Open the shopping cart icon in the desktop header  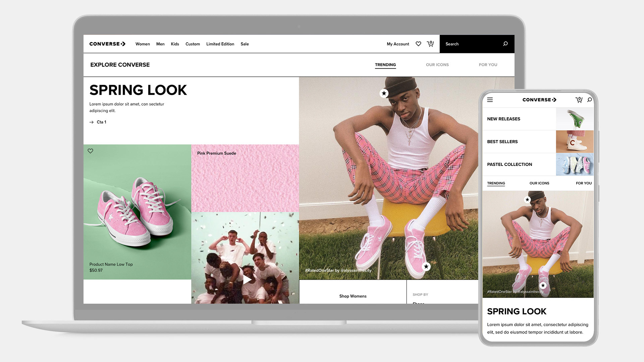tap(430, 44)
